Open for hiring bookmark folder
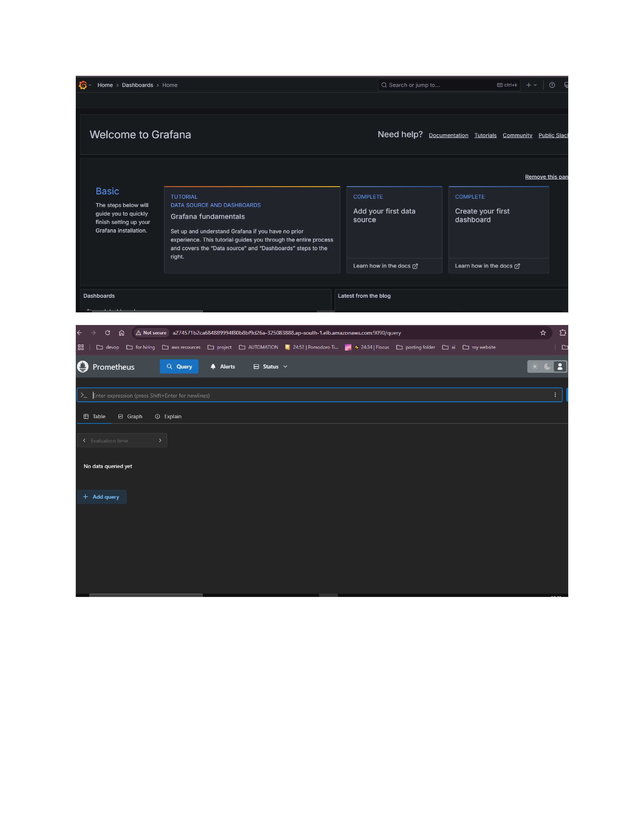 tap(141, 347)
